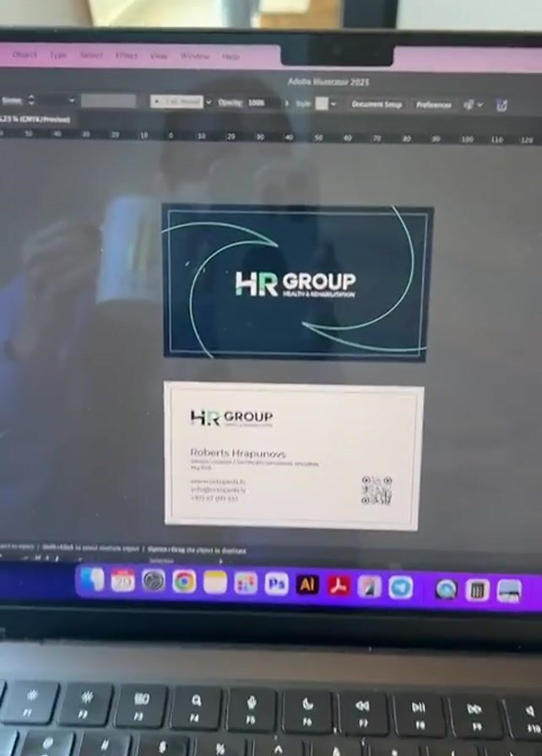Screen dimensions: 542x756
Task: Open Adobe Acrobat in the dock
Action: (x=339, y=585)
